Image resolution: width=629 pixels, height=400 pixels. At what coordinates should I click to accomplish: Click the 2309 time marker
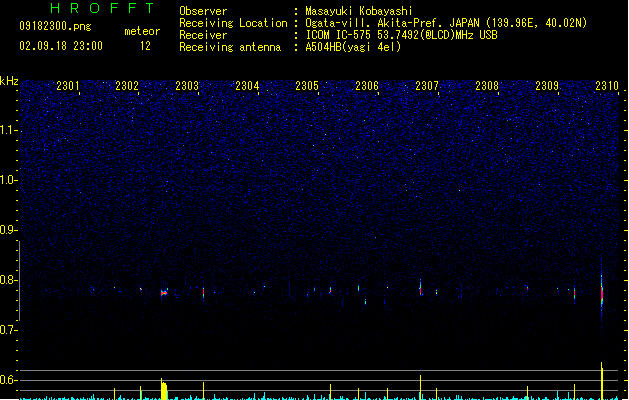pyautogui.click(x=547, y=85)
